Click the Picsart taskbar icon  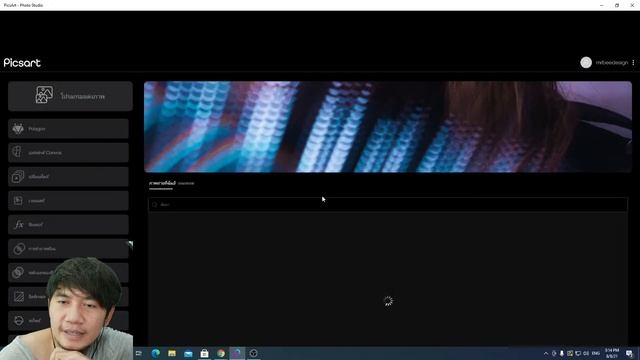237,353
